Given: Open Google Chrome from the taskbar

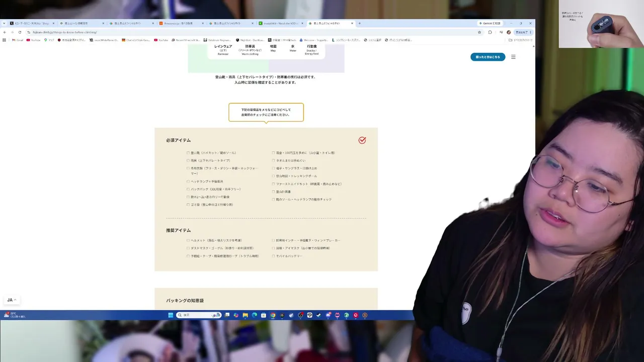Looking at the screenshot, I should coord(273,315).
